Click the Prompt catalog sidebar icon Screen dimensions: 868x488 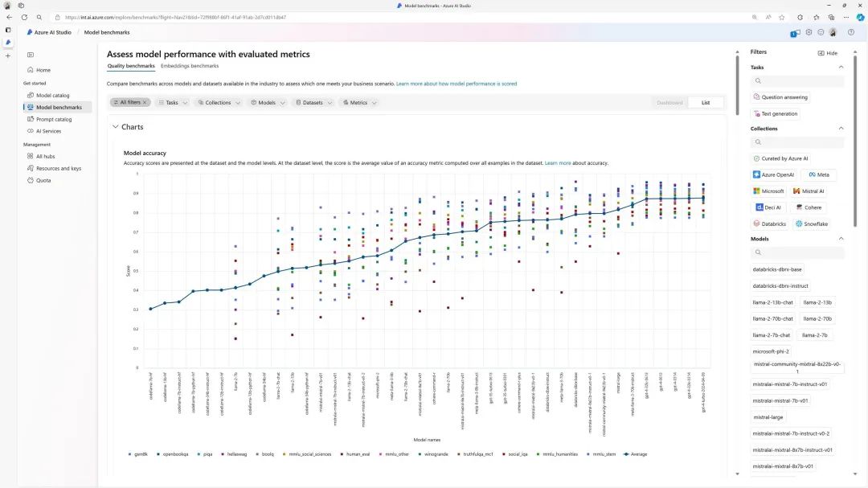(x=31, y=119)
